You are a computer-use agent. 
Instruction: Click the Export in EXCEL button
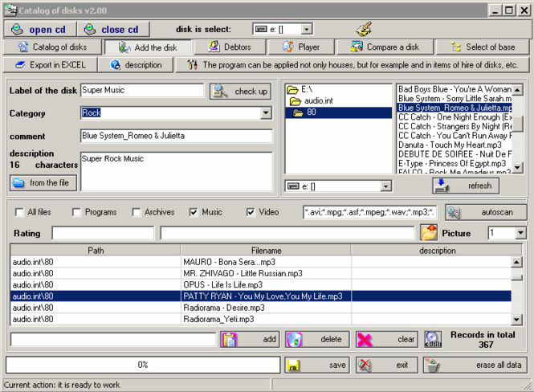coord(50,65)
